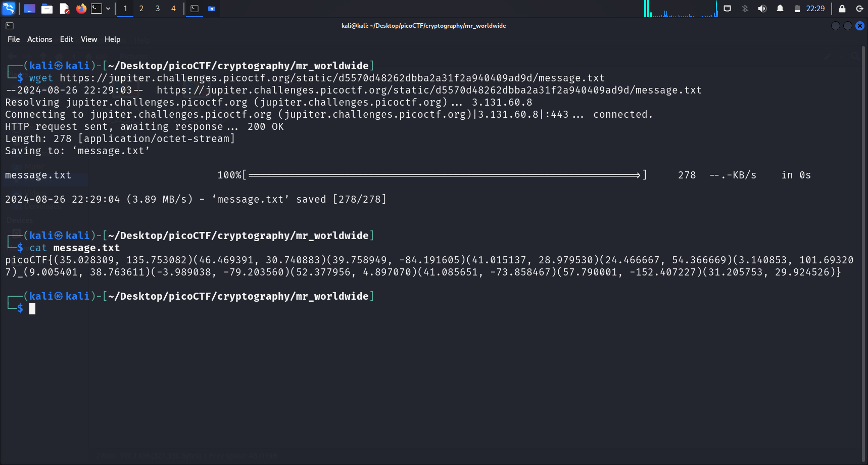Open the text editor launcher
The image size is (868, 465).
point(64,9)
